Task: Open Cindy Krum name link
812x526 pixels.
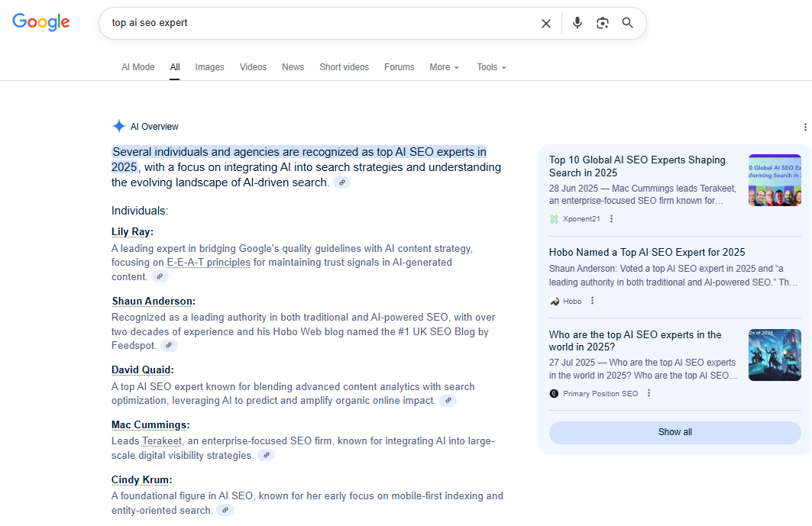Action: coord(142,480)
